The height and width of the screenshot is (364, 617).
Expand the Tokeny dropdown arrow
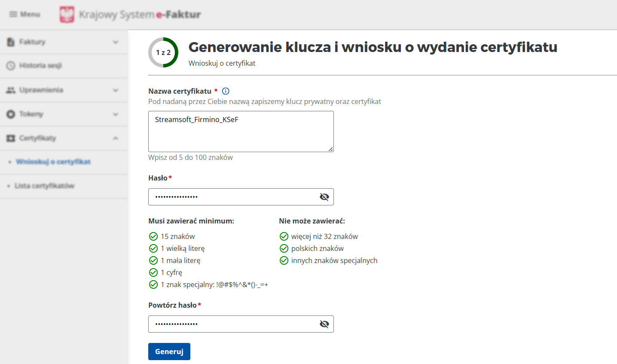[x=115, y=114]
